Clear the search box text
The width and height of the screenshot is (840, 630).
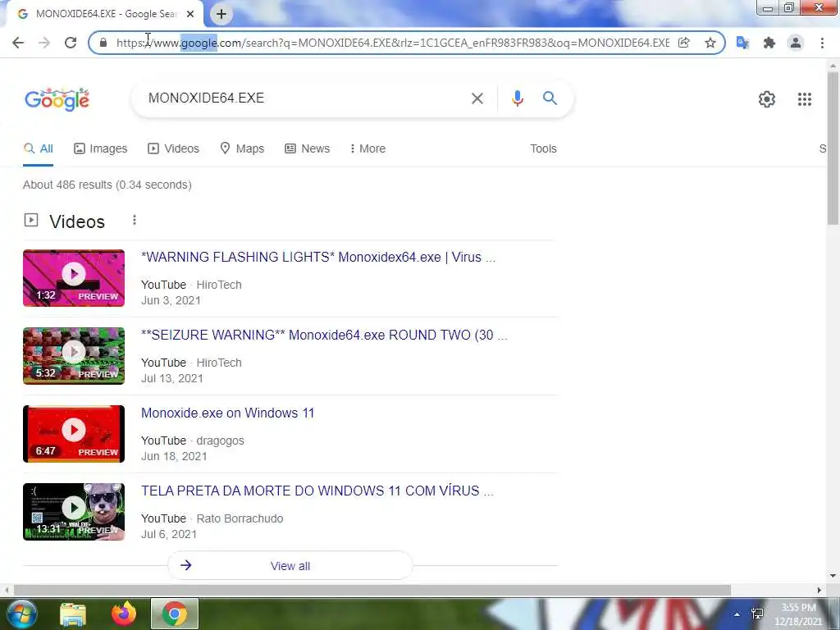coord(477,98)
